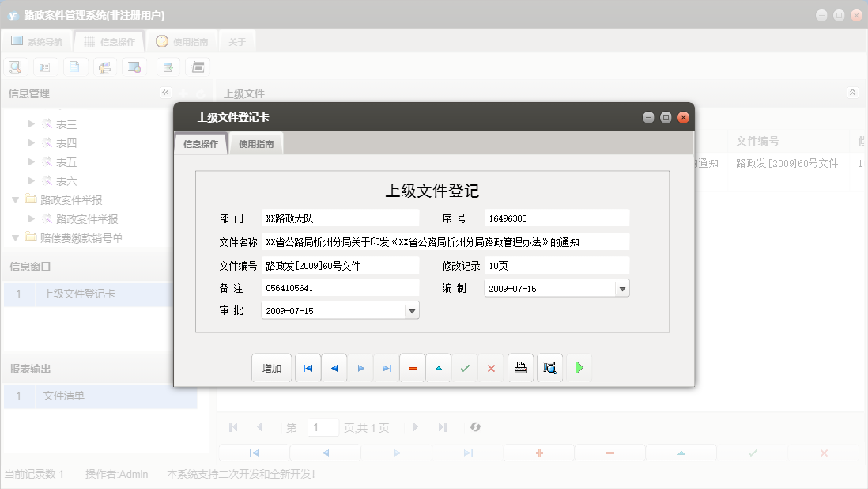This screenshot has width=868, height=489.
Task: Delete the record using the red minus icon
Action: (x=412, y=367)
